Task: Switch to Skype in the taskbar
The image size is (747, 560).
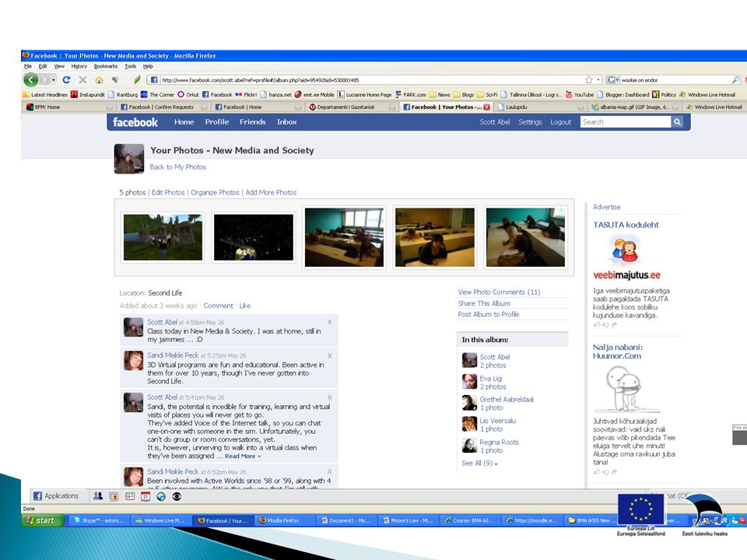Action: (99, 520)
